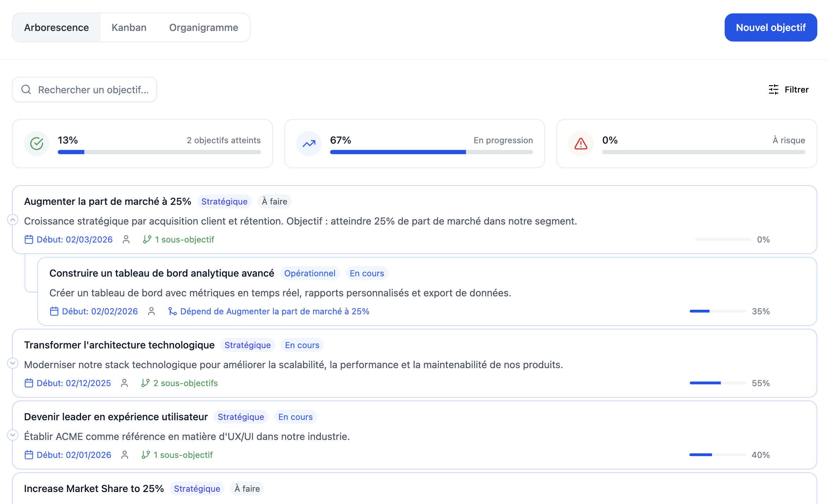Open the 'Dépend de Augmenter la part de marché' link
The height and width of the screenshot is (504, 830).
tap(274, 311)
